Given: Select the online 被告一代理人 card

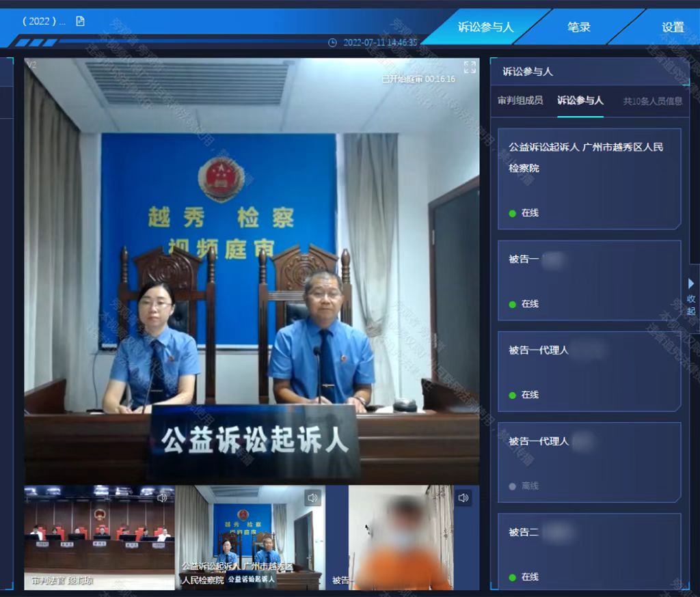Looking at the screenshot, I should click(x=589, y=371).
